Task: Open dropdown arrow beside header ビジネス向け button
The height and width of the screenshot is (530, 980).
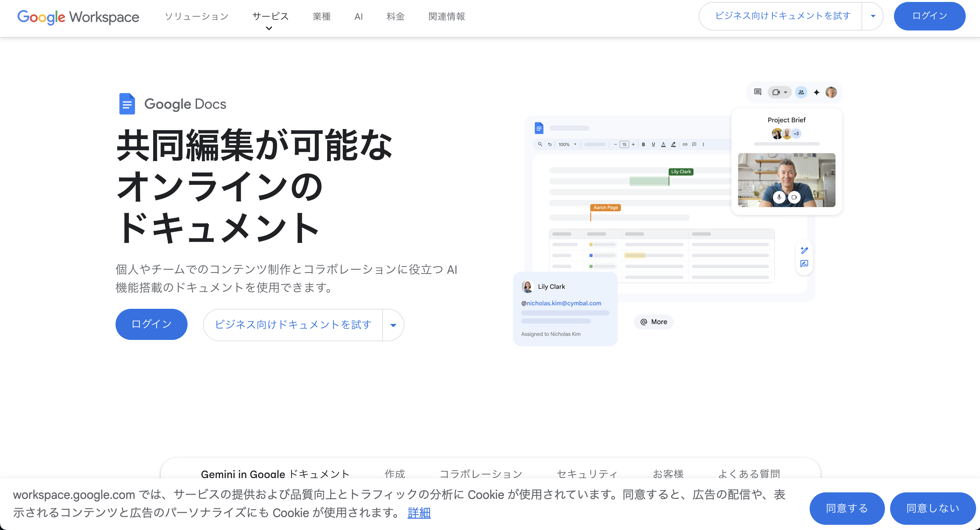Action: point(873,16)
